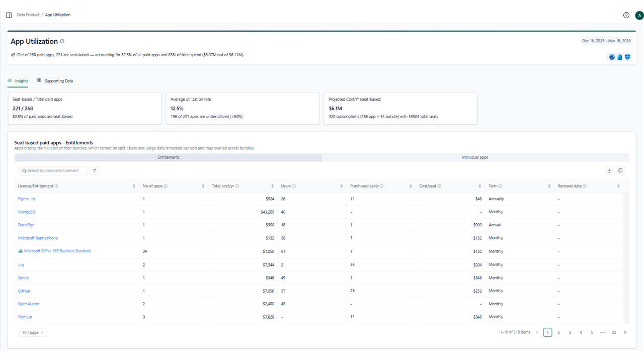Switch to the Individual apps tab

tap(475, 157)
